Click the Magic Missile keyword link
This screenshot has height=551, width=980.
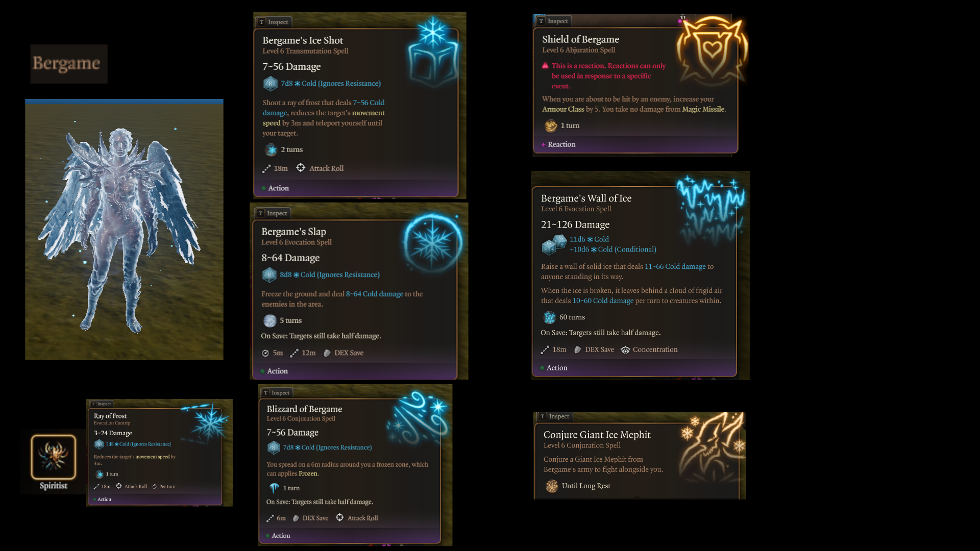[703, 109]
